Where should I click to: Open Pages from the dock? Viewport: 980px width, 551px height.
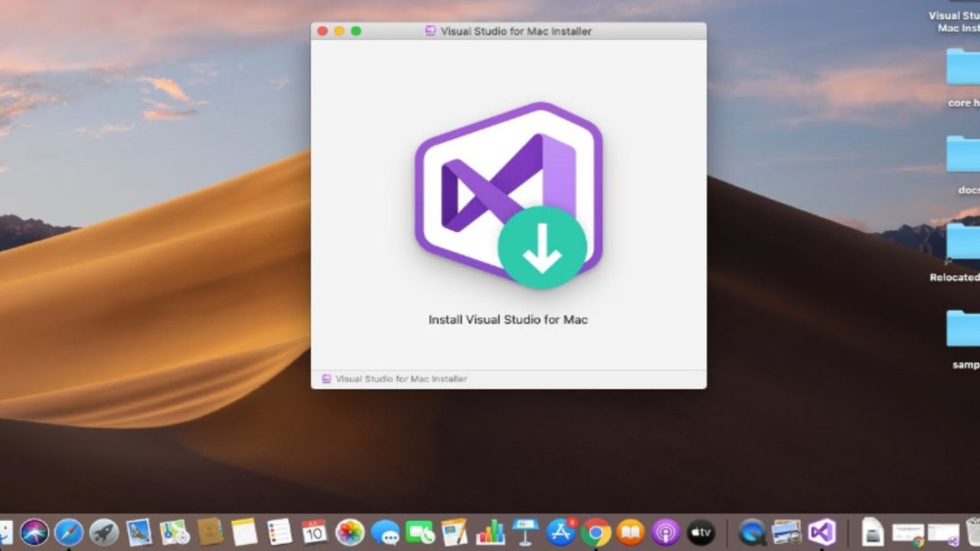pyautogui.click(x=455, y=531)
